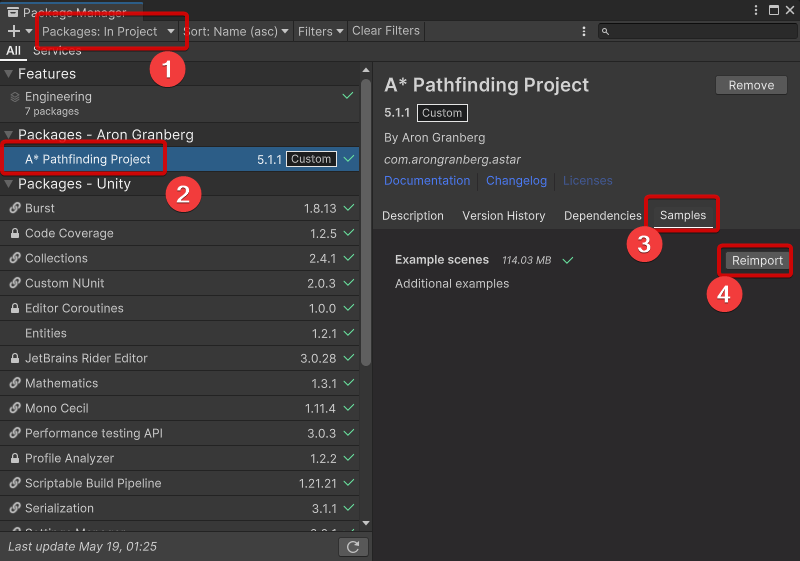Click link icon beside Scriptable Build Pipeline
The width and height of the screenshot is (800, 561).
tap(15, 483)
